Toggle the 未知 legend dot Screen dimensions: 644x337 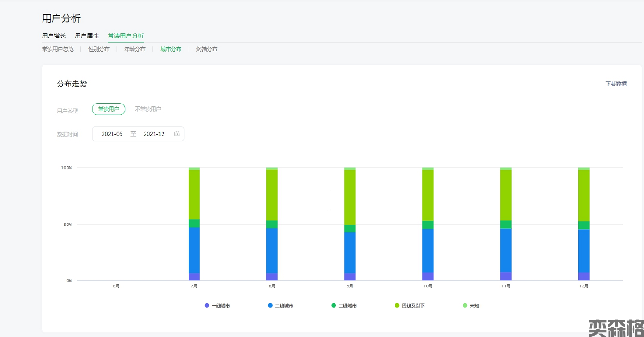(465, 306)
